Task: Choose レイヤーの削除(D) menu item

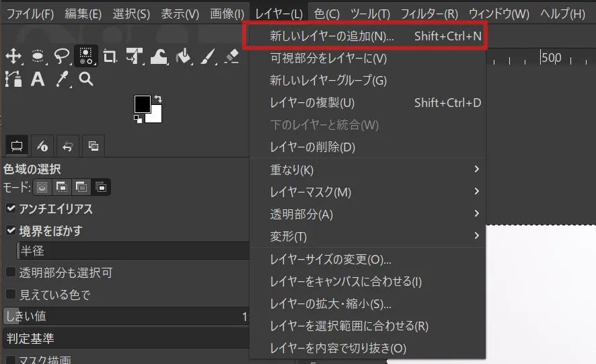Action: [x=368, y=147]
